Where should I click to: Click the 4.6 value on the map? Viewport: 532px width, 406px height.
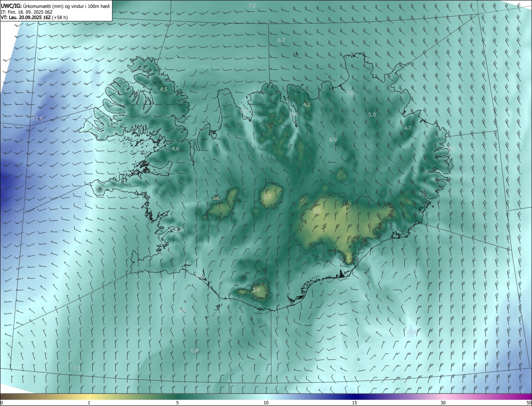click(x=175, y=149)
